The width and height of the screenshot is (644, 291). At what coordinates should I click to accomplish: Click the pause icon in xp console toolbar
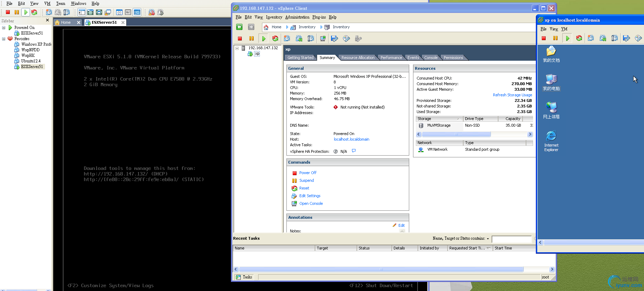point(555,38)
